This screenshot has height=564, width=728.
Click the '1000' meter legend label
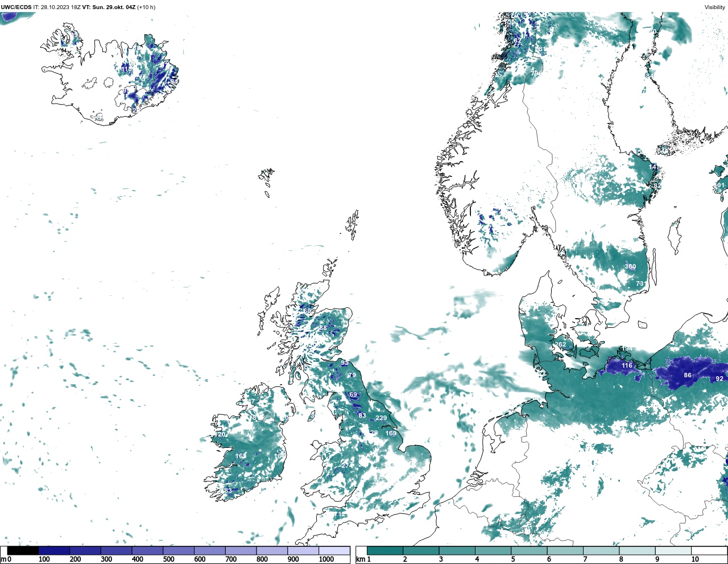[x=326, y=559]
